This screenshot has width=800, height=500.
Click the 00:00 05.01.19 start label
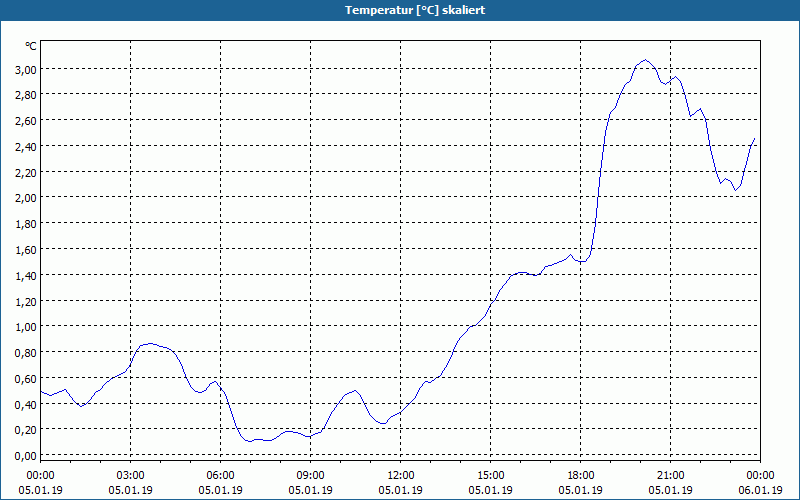point(40,483)
